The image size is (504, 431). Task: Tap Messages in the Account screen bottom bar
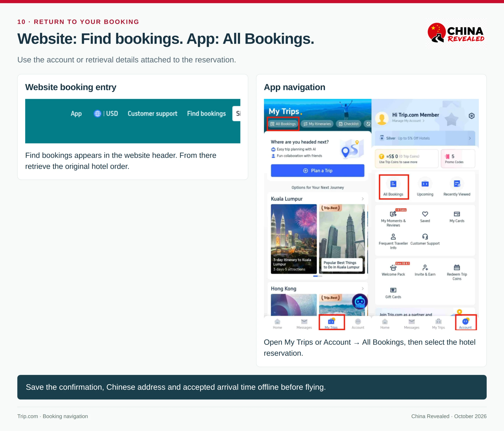[412, 324]
